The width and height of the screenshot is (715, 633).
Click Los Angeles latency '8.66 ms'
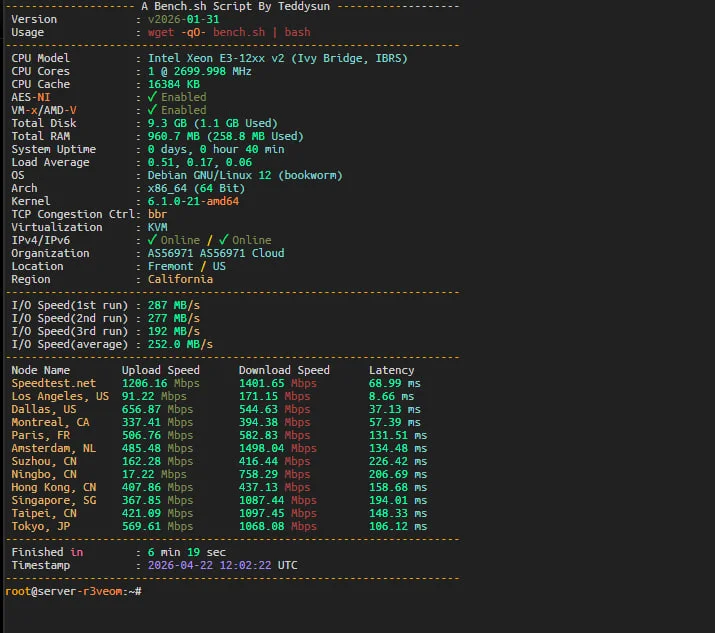point(392,396)
